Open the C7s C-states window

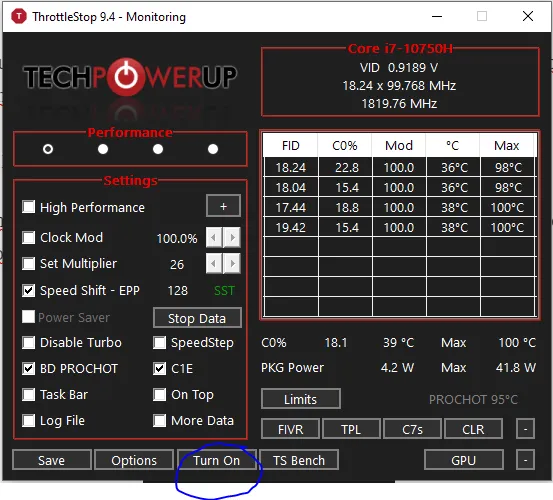point(412,429)
